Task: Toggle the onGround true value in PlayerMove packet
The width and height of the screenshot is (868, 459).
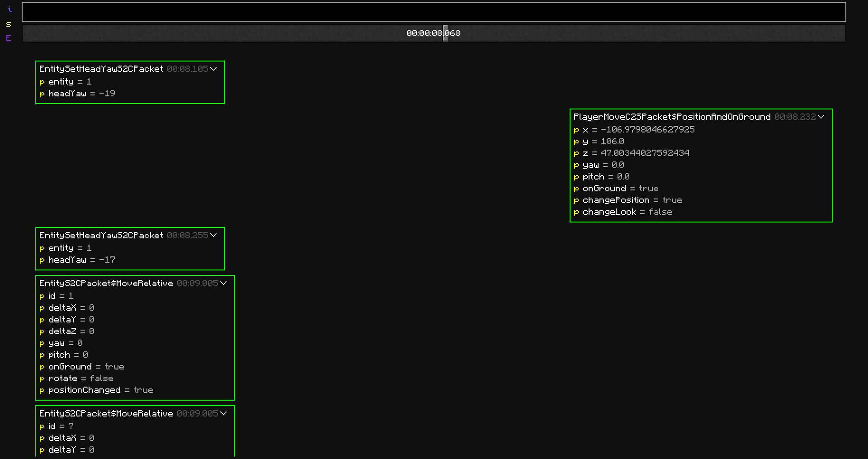Action: [648, 189]
